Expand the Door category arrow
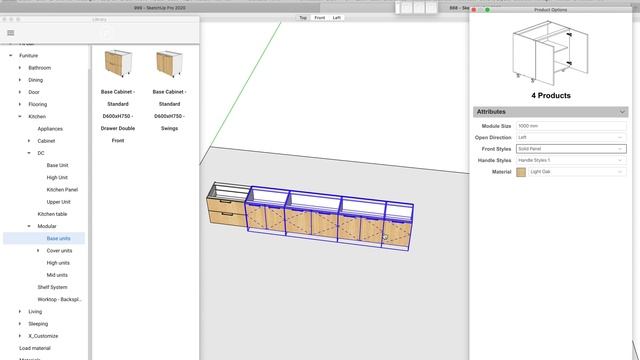This screenshot has width=640, height=360. pos(20,92)
